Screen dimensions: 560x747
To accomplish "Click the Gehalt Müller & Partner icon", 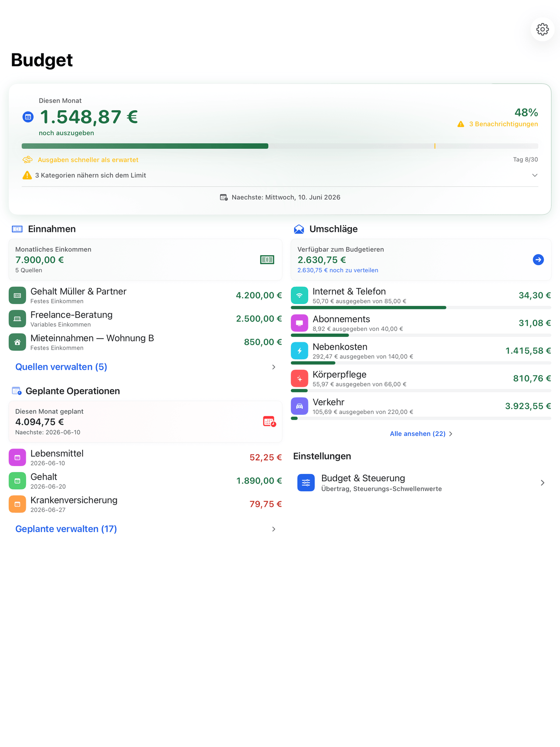I will [17, 295].
